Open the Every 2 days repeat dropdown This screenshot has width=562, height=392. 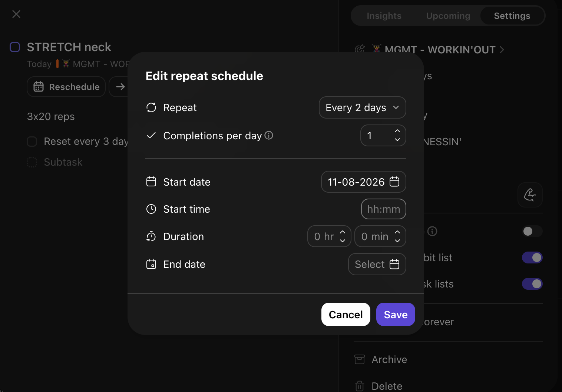pyautogui.click(x=363, y=107)
